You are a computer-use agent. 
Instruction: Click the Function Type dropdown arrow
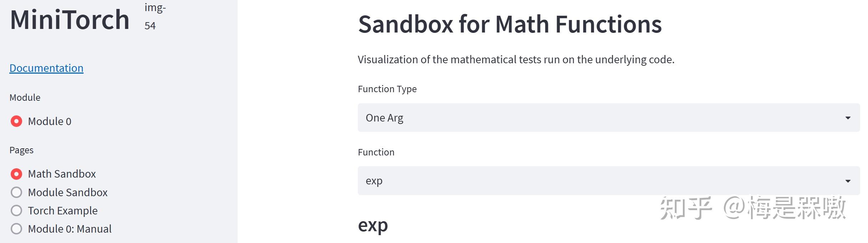click(848, 118)
